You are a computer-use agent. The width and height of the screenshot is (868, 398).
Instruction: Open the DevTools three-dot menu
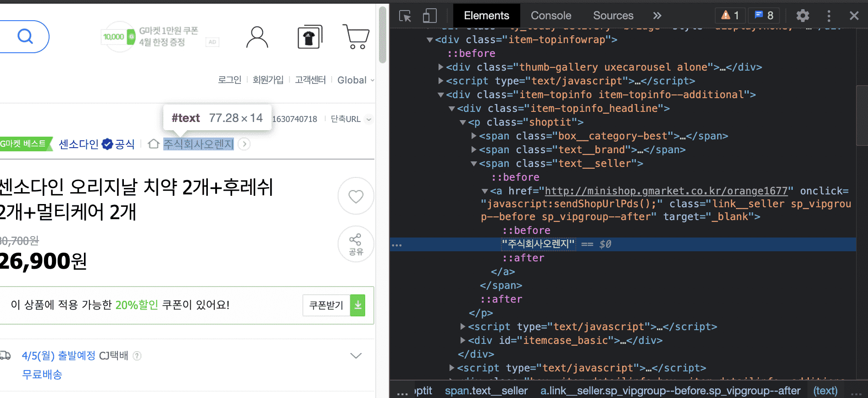click(x=829, y=16)
